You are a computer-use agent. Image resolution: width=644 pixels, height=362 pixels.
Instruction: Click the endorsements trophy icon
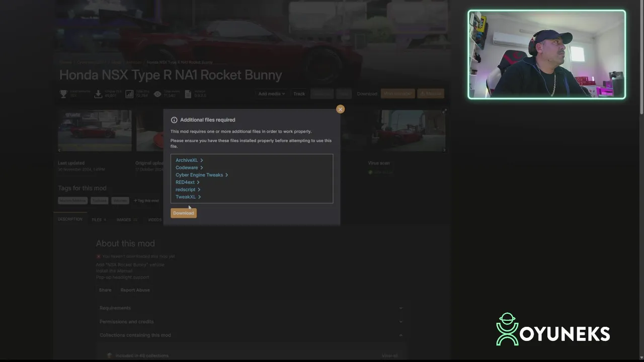click(63, 94)
